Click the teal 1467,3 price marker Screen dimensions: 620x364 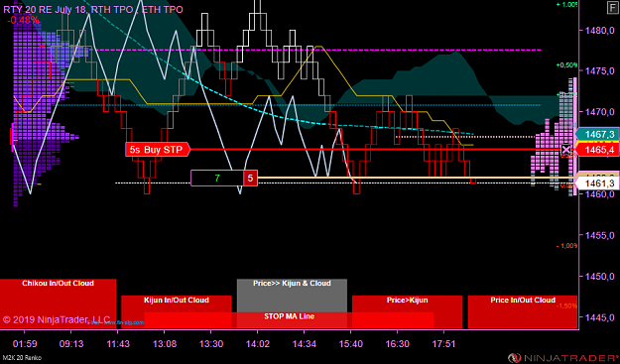click(598, 135)
